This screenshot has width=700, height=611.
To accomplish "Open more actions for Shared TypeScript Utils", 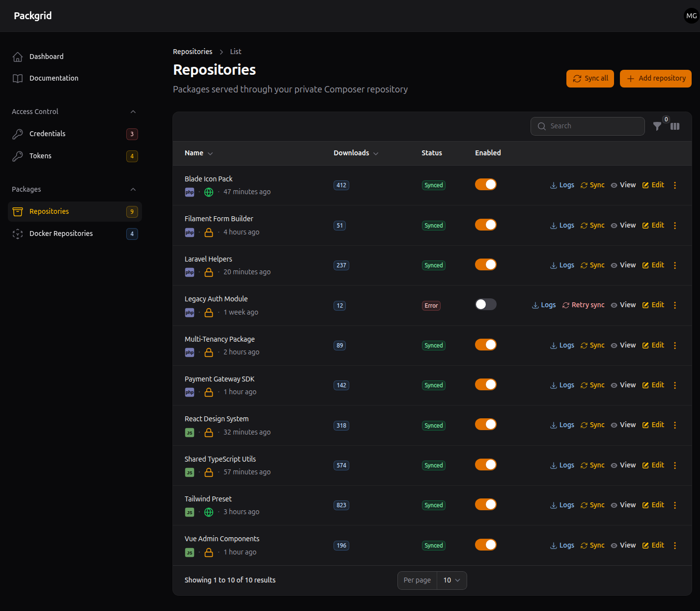I will [x=675, y=466].
